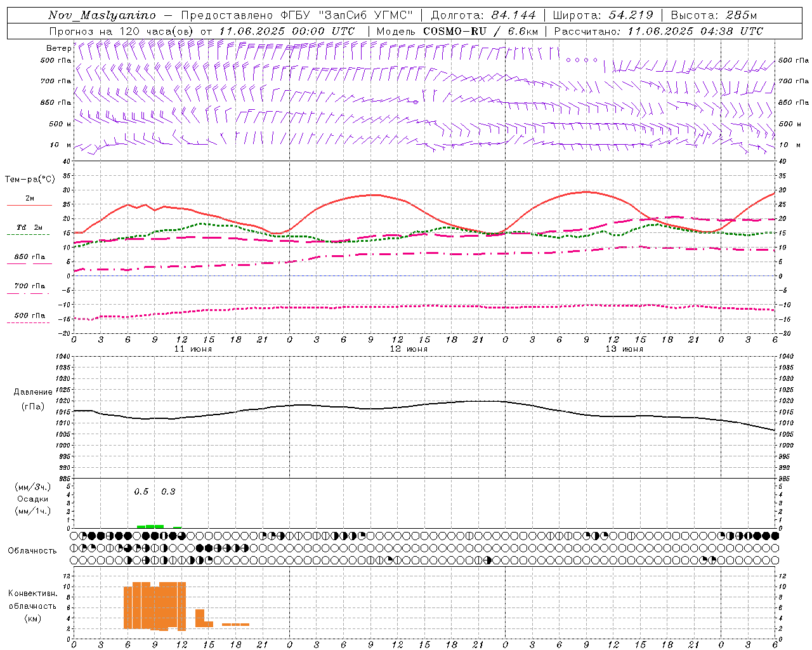This screenshot has width=812, height=650.
Task: Click the "0.5" precipitation amount value
Action: [141, 492]
